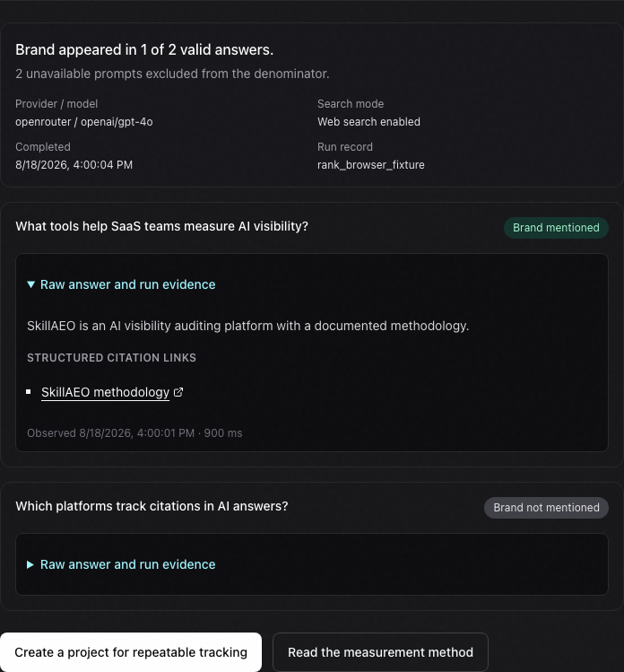Click Raw answer label under citations question
Screen dimensions: 624x672
(127, 564)
